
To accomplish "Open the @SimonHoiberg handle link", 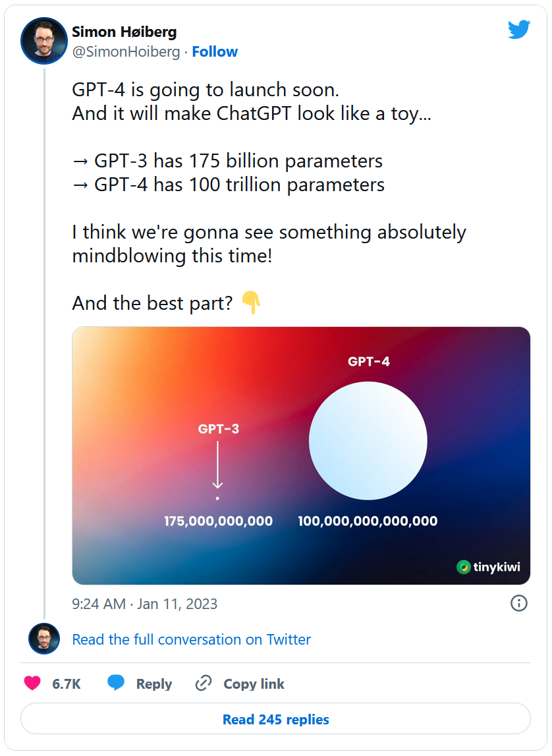I will coord(126,51).
